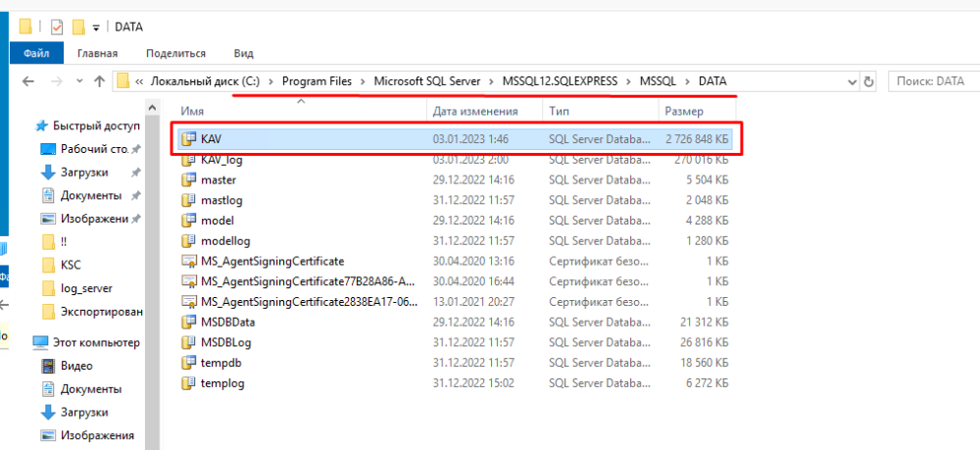Image resolution: width=980 pixels, height=450 pixels.
Task: Click the Поиск: DATA search field
Action: pos(933,81)
